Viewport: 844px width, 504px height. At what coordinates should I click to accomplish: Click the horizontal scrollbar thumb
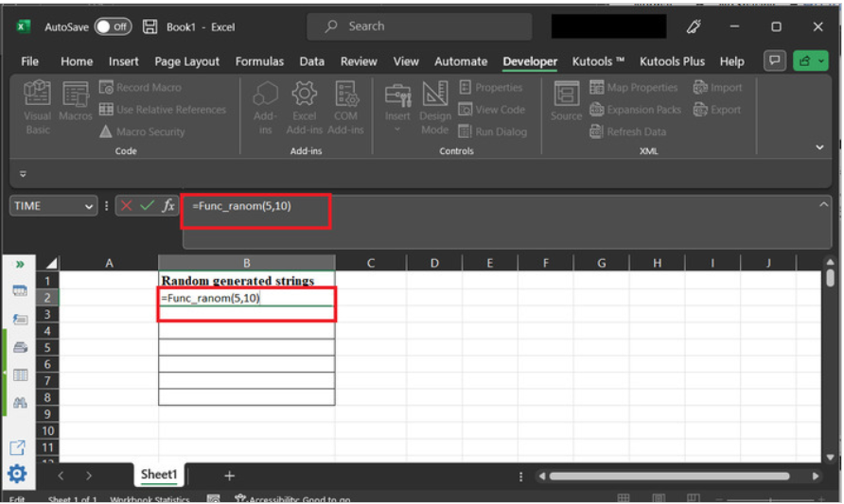click(x=669, y=476)
